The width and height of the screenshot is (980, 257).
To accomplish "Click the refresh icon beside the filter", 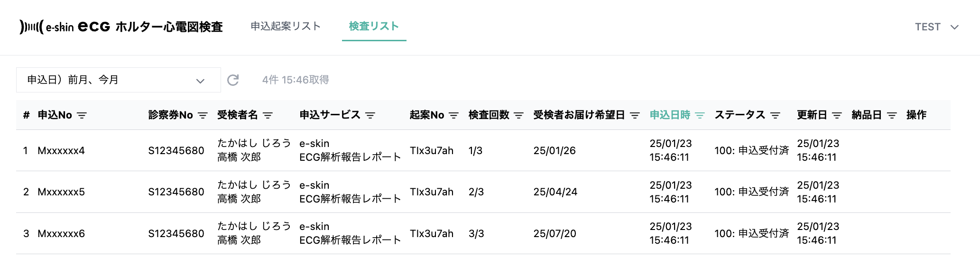I will (x=233, y=80).
